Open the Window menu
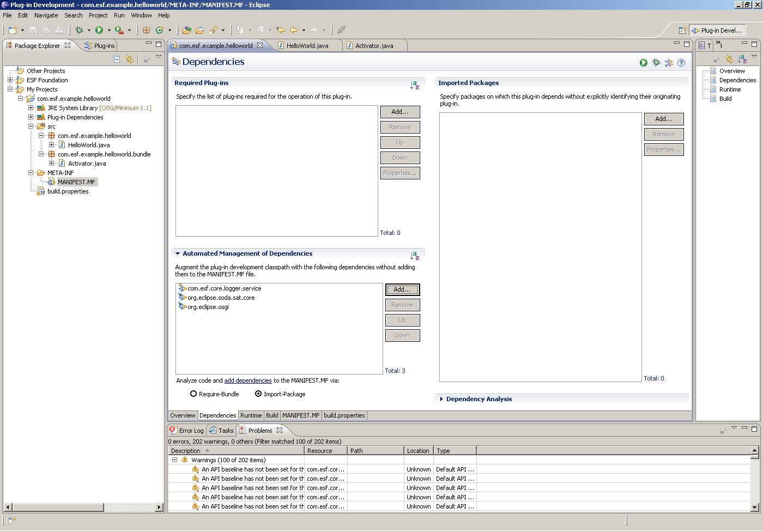Screen dimensions: 763x532 [141, 15]
